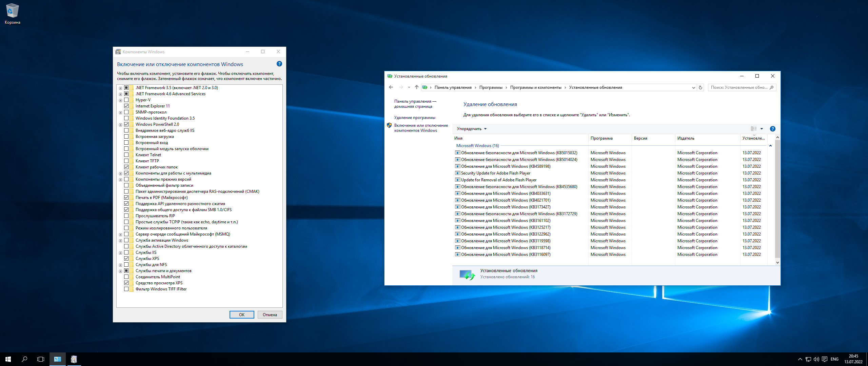Switch to Windows Components taskbar button

point(74,359)
